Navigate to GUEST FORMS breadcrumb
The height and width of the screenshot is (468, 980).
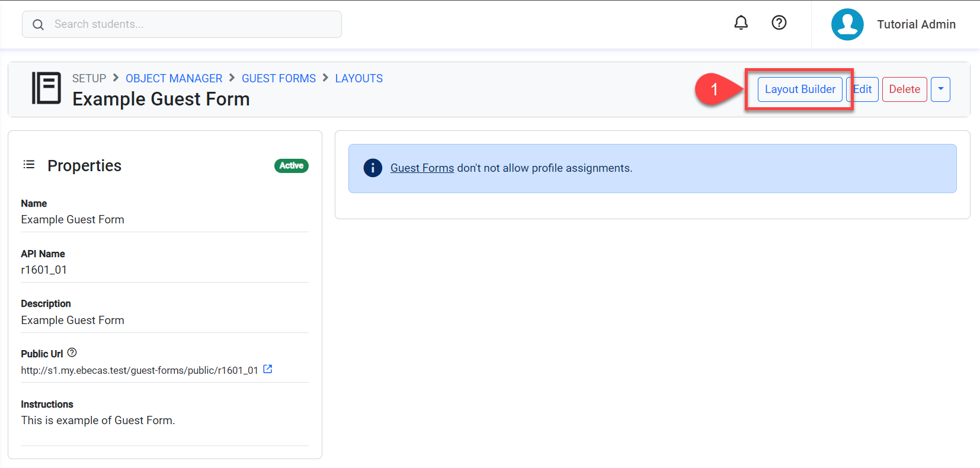(278, 78)
